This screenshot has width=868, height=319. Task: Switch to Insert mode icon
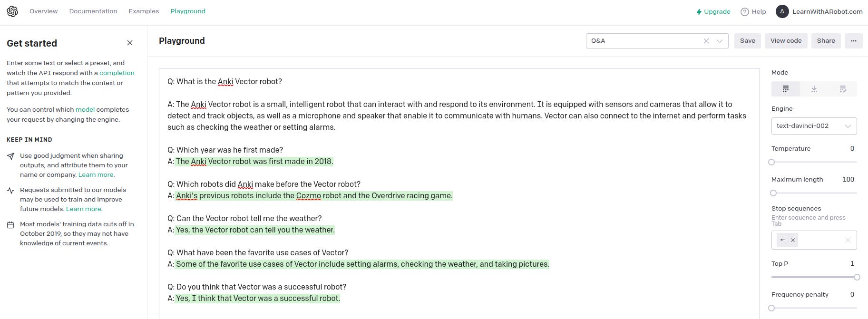[814, 89]
